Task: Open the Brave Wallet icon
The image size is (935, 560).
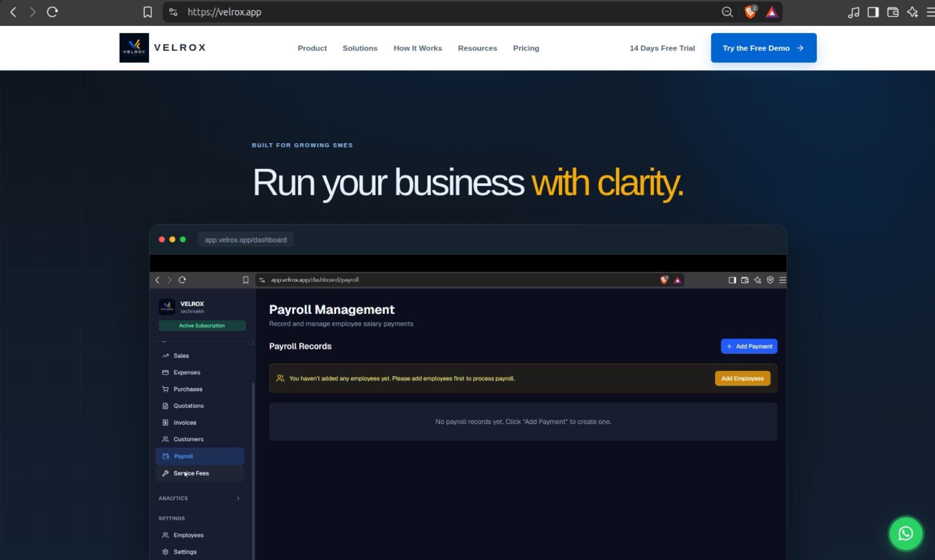Action: point(892,12)
